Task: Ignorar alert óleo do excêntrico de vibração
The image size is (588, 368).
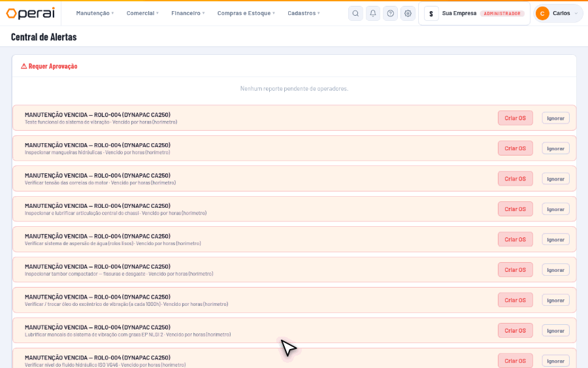Action: coord(556,301)
